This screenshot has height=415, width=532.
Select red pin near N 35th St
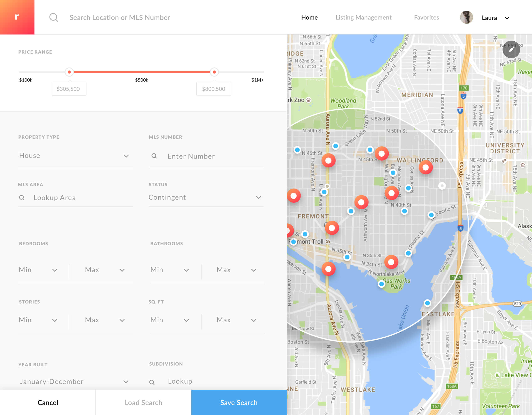coord(391,262)
